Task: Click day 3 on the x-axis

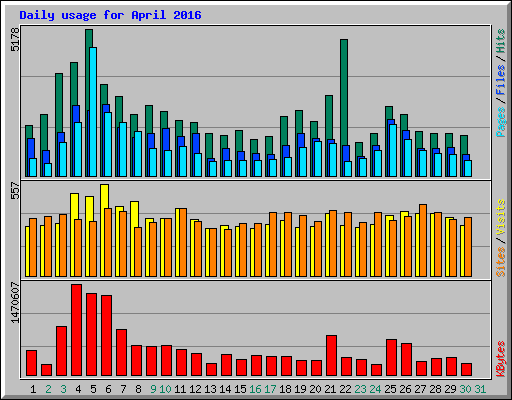Action: click(x=63, y=389)
